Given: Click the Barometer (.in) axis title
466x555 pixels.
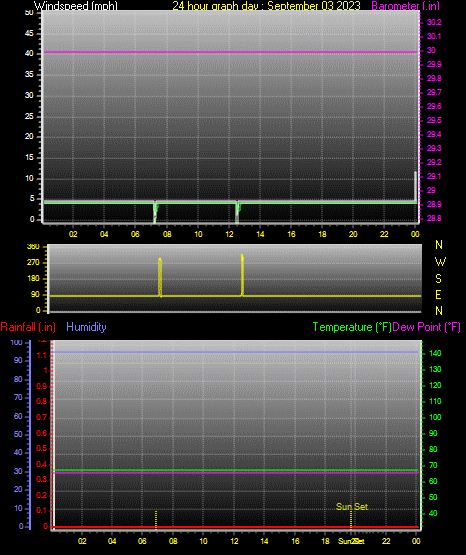Looking at the screenshot, I should [x=405, y=6].
